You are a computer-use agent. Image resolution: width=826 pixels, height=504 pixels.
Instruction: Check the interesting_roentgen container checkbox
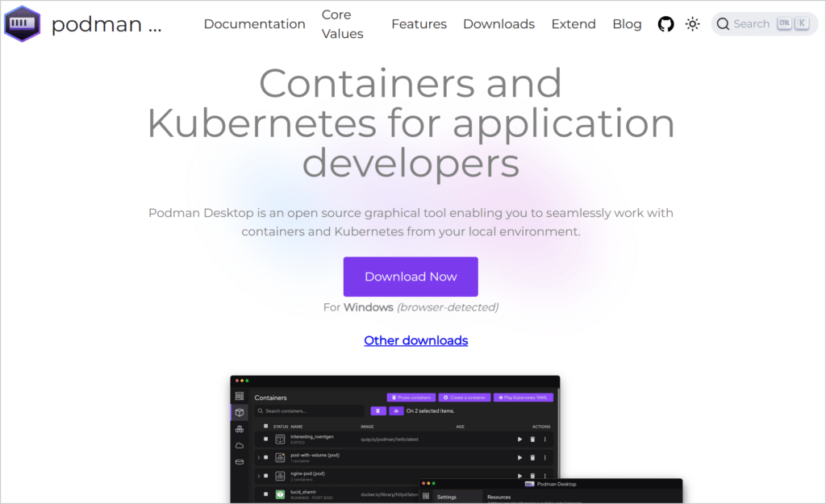click(x=265, y=439)
